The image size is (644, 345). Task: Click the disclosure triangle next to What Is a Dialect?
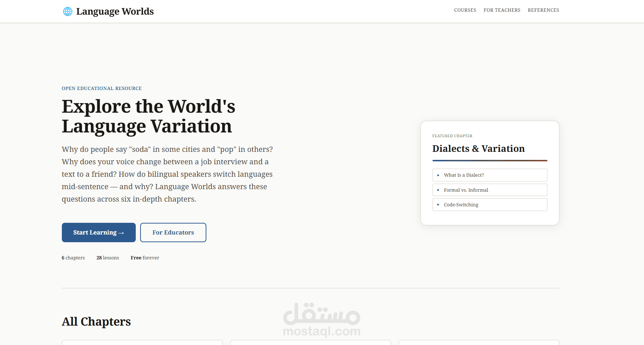438,175
